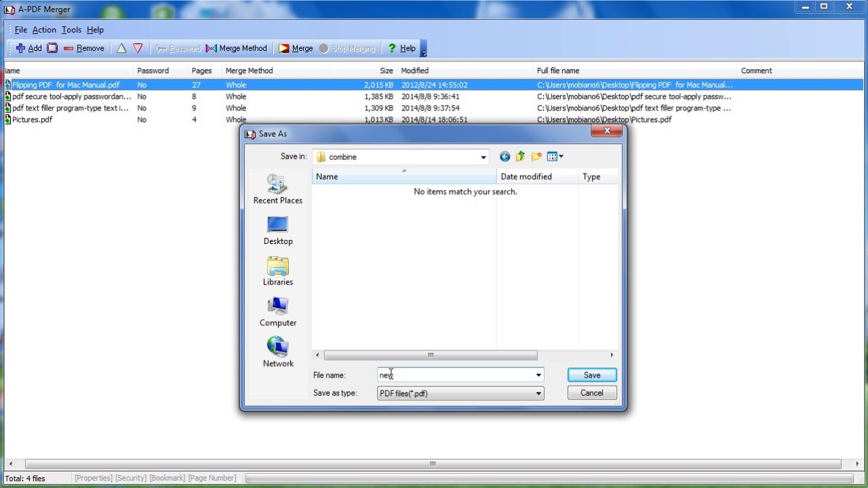The width and height of the screenshot is (868, 488).
Task: Click the Add files plus icon
Action: (x=20, y=48)
